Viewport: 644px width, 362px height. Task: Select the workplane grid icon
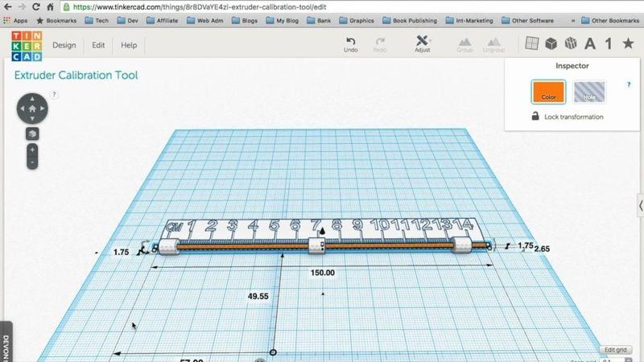coord(531,43)
